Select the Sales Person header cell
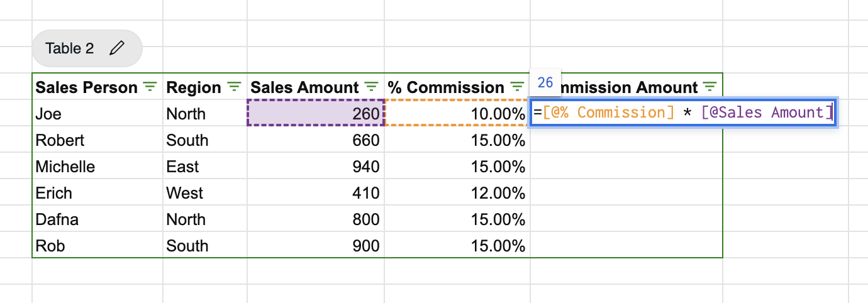Image resolution: width=868 pixels, height=303 pixels. [x=86, y=87]
